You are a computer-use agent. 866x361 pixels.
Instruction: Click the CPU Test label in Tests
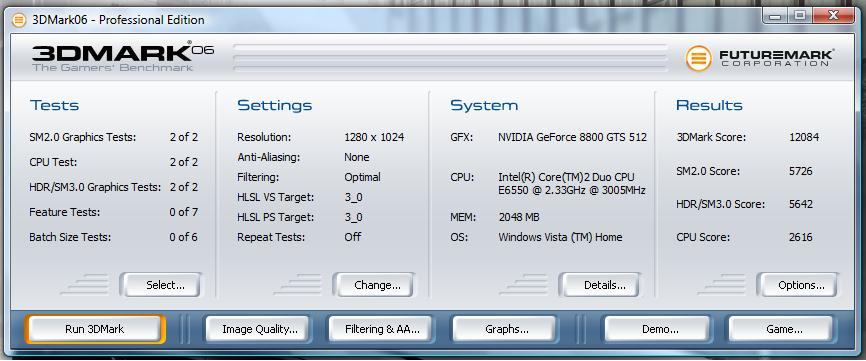click(x=53, y=162)
